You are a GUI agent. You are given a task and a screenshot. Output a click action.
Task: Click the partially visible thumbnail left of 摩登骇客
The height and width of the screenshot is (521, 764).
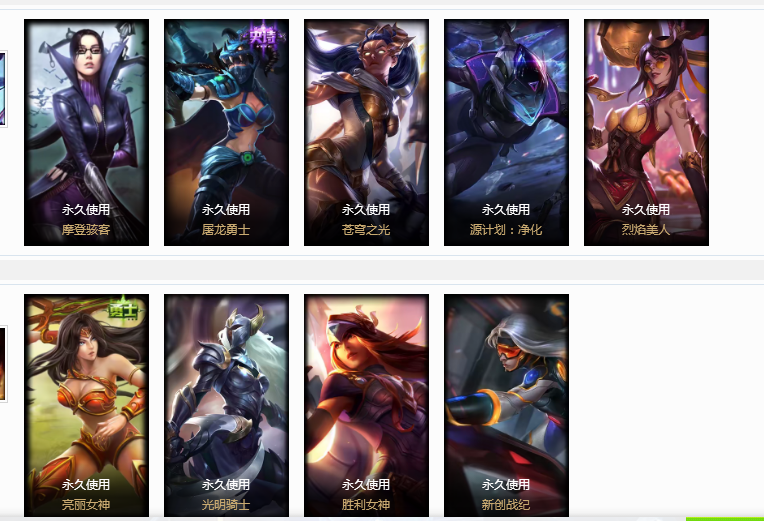(x=3, y=89)
